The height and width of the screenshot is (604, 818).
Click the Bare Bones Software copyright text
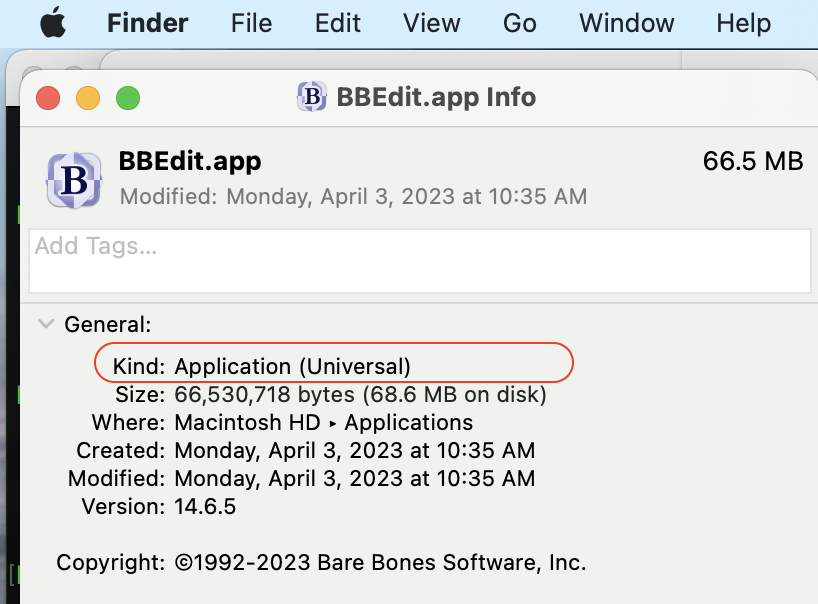(x=380, y=562)
